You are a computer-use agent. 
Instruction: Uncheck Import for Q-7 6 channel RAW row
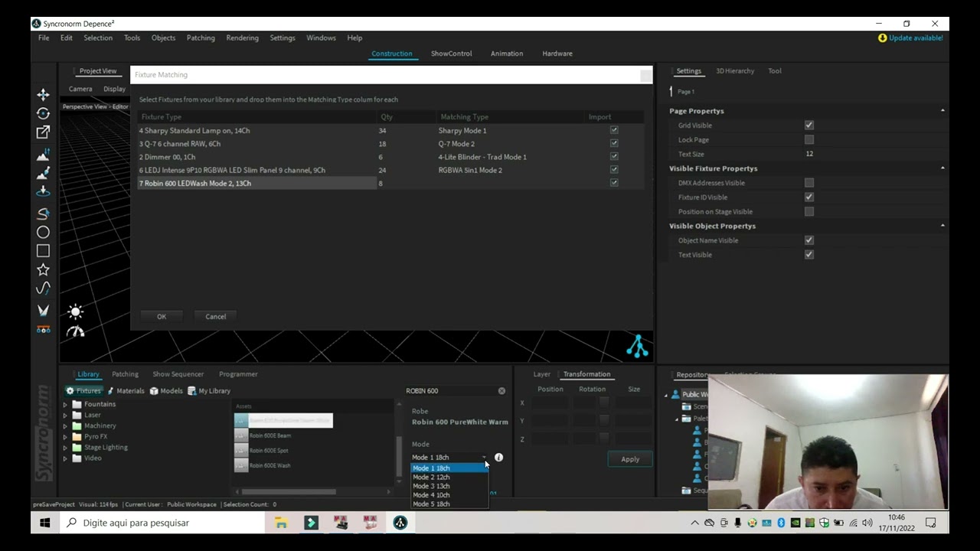point(614,143)
